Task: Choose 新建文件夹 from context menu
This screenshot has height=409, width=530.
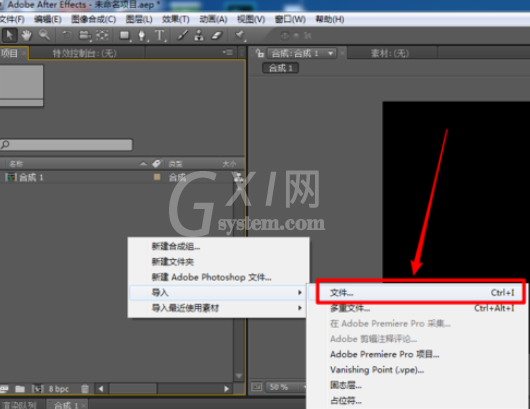Action: [218, 262]
